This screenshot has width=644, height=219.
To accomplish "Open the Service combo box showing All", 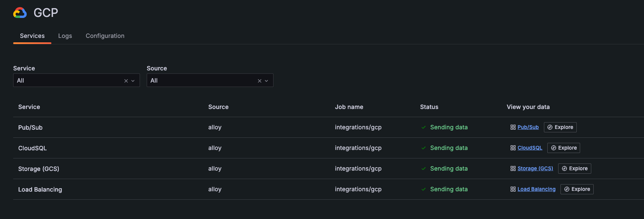I will [x=68, y=81].
